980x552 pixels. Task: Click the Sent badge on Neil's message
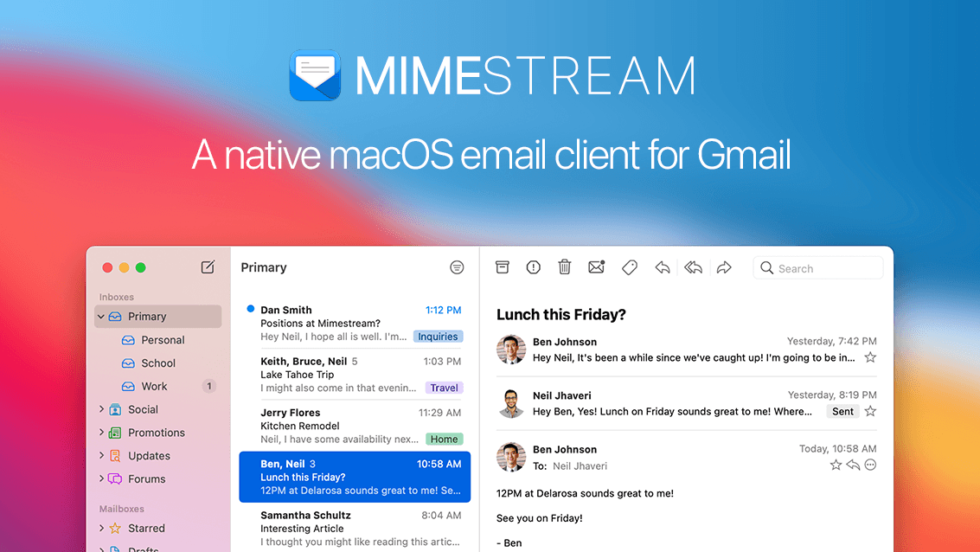pyautogui.click(x=842, y=411)
